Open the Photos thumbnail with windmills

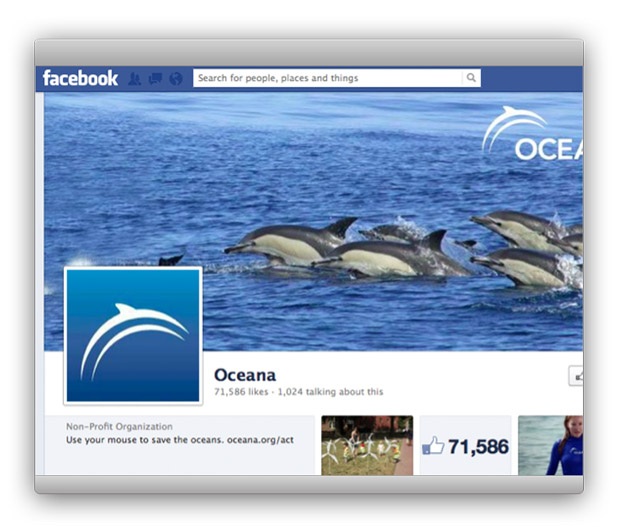pyautogui.click(x=367, y=445)
